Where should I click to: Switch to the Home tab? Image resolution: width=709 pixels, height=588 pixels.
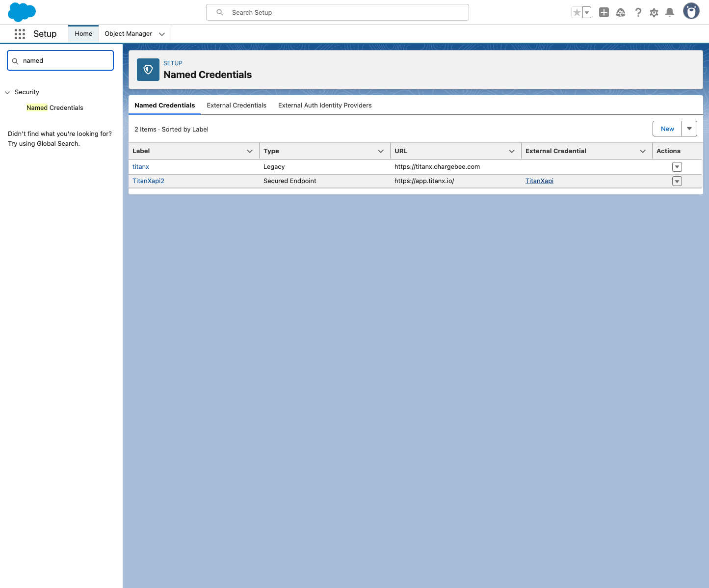(83, 34)
